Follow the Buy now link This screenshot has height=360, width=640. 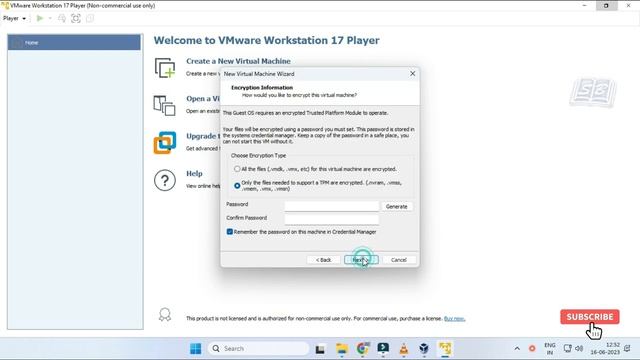click(x=454, y=319)
